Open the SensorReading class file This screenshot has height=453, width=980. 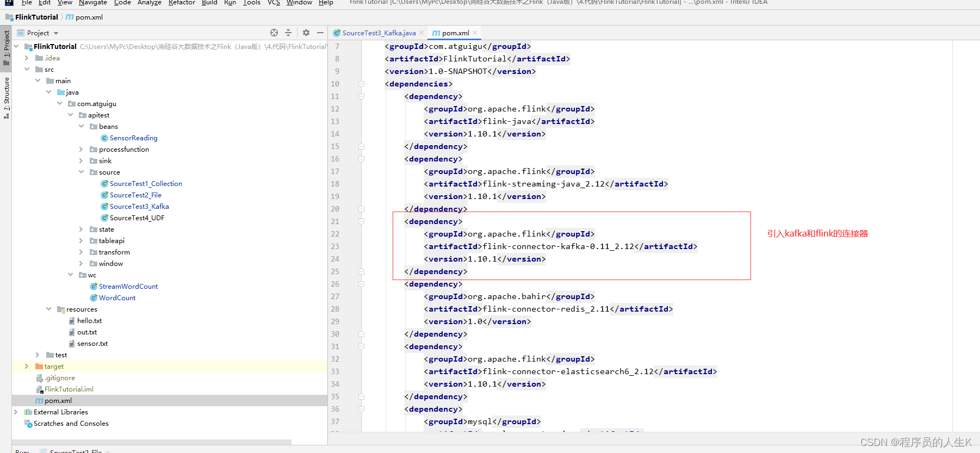tap(133, 138)
